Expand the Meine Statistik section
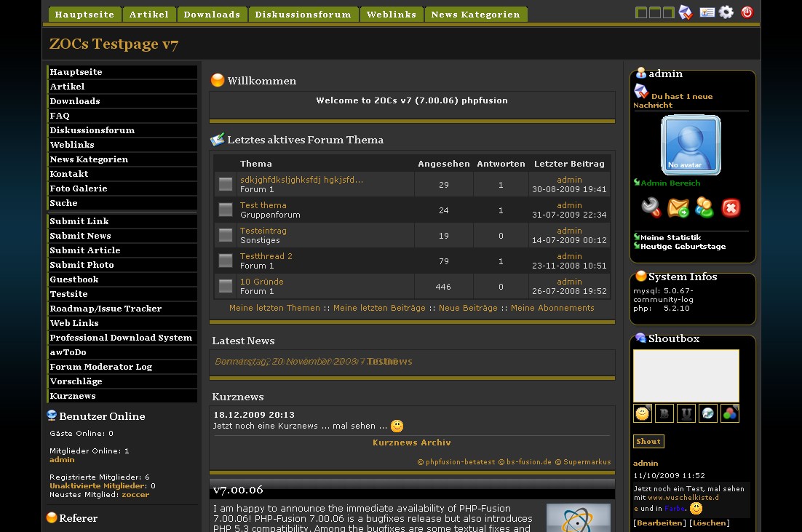 670,238
